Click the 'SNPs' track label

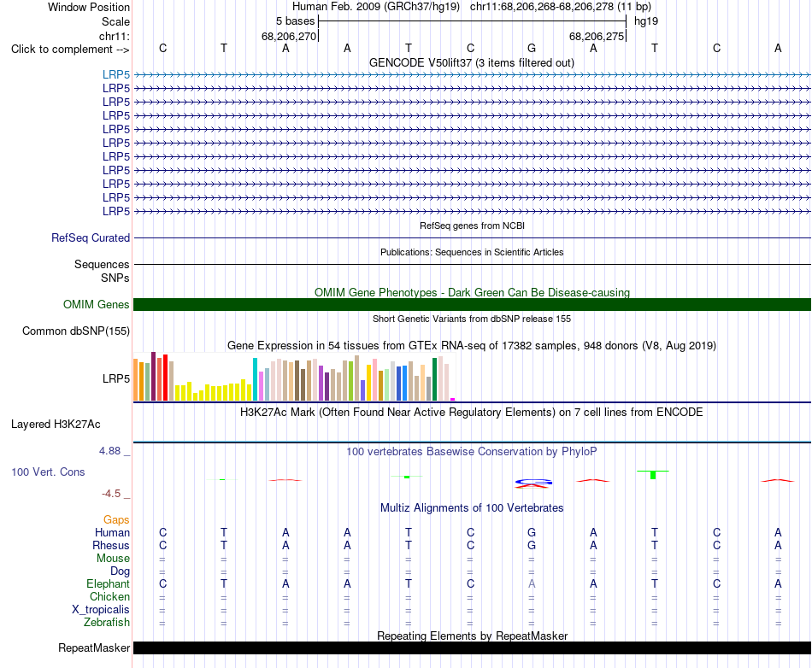[x=115, y=278]
